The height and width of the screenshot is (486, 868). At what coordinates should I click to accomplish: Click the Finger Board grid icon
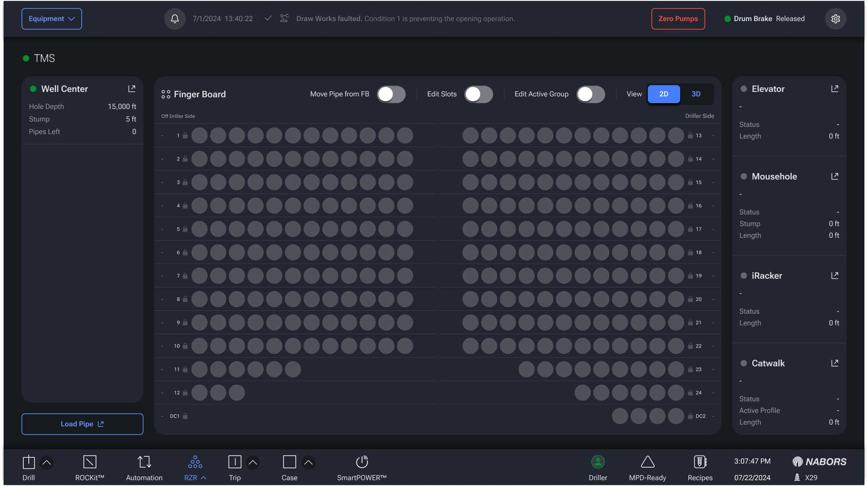pos(166,94)
